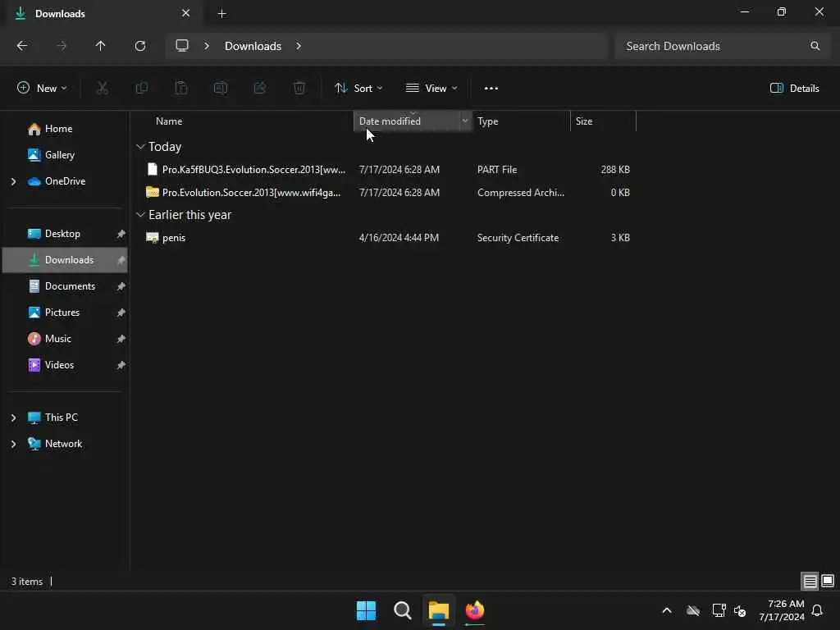Click the 4/16/2024 4:44 PM date cell
Viewport: 840px width, 630px height.
[x=399, y=238]
